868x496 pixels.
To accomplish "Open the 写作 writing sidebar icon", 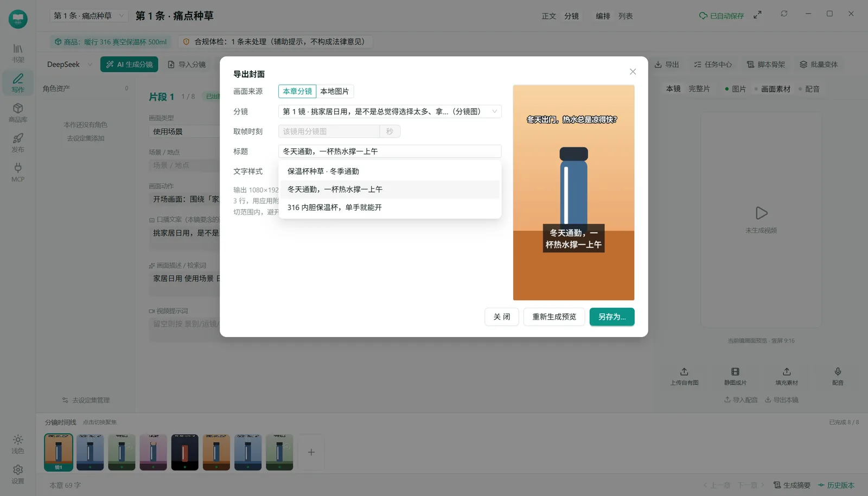I will (x=18, y=83).
